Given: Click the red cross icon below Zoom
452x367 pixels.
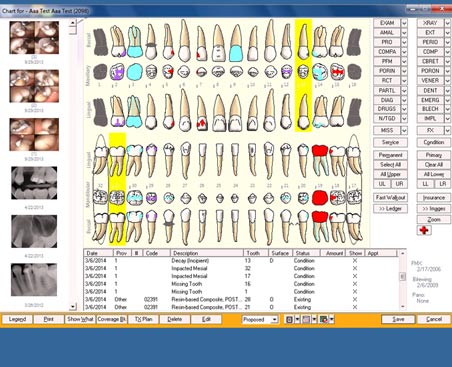Looking at the screenshot, I should [x=424, y=230].
